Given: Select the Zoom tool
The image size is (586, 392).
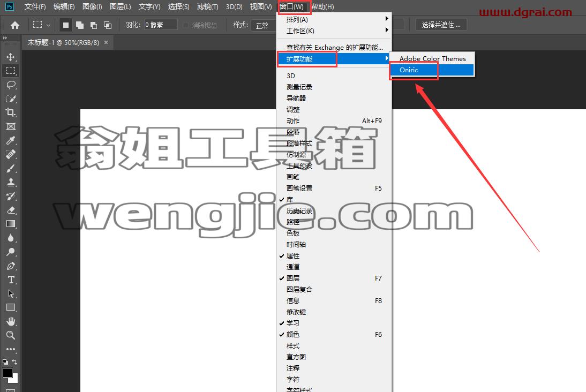Looking at the screenshot, I should pyautogui.click(x=11, y=335).
